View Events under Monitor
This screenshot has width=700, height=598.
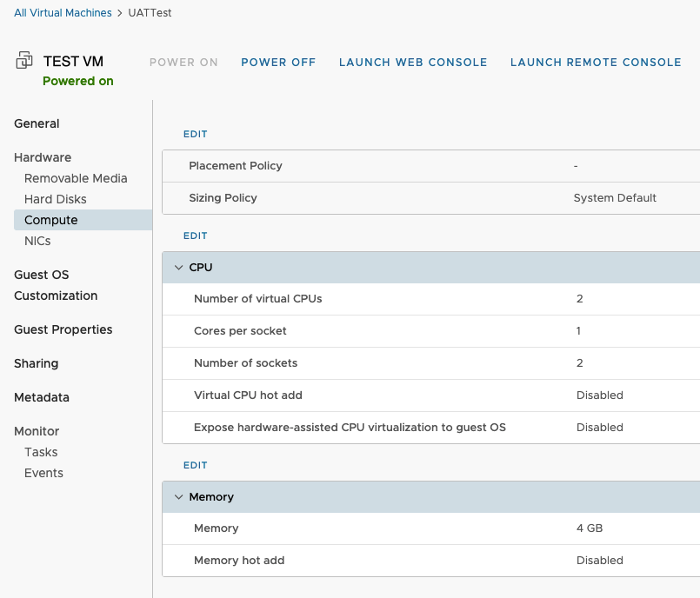pyautogui.click(x=43, y=473)
